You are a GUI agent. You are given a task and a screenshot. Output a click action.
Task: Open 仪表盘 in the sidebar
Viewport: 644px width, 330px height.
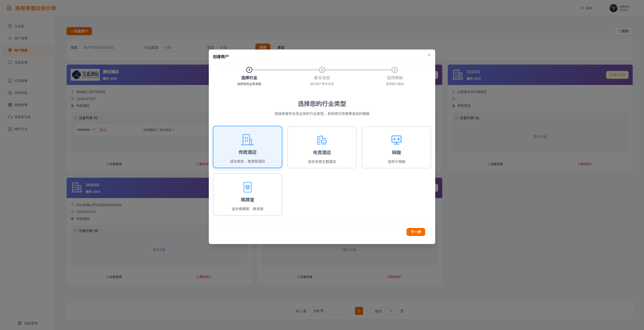28,26
